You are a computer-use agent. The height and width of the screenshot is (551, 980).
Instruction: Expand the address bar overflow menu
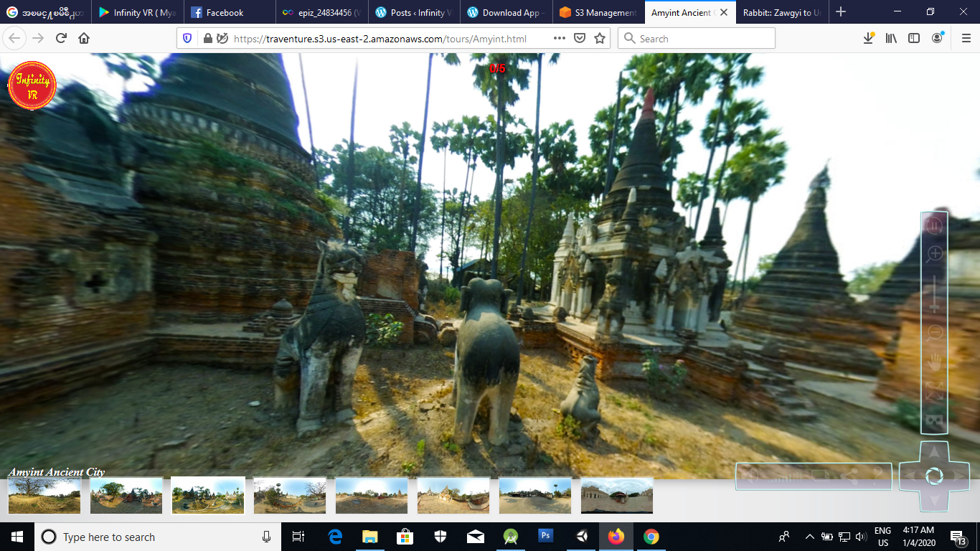[x=559, y=38]
